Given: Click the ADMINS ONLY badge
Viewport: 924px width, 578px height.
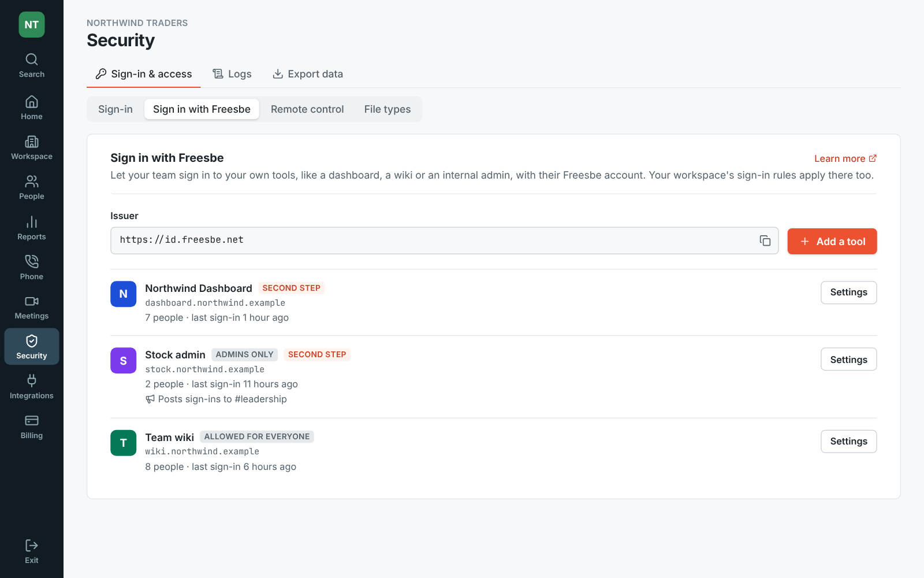Looking at the screenshot, I should pyautogui.click(x=245, y=355).
